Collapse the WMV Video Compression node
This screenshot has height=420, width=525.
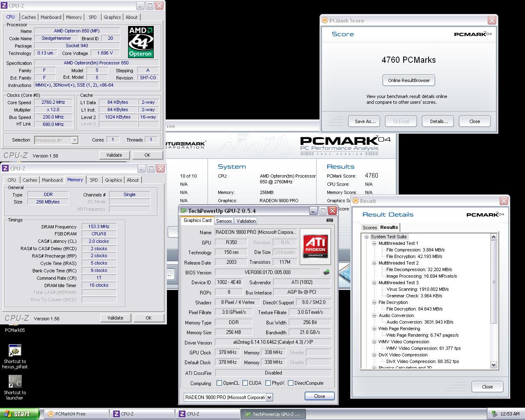(x=374, y=342)
